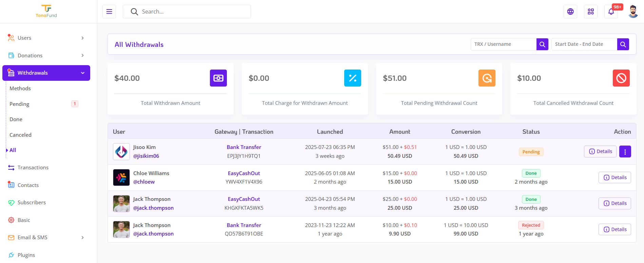644x263 pixels.
Task: Open the @jack.thompson user link for EasyCashOut
Action: pos(153,208)
